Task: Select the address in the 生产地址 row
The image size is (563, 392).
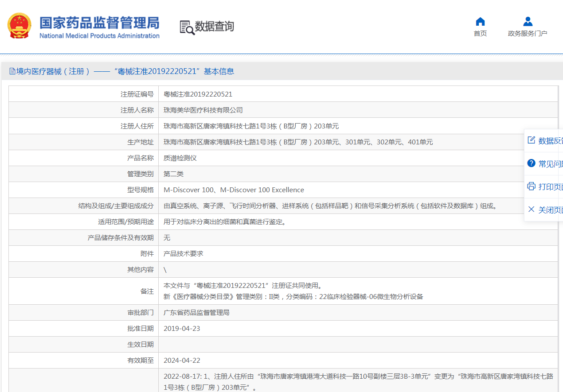Action: tap(298, 142)
